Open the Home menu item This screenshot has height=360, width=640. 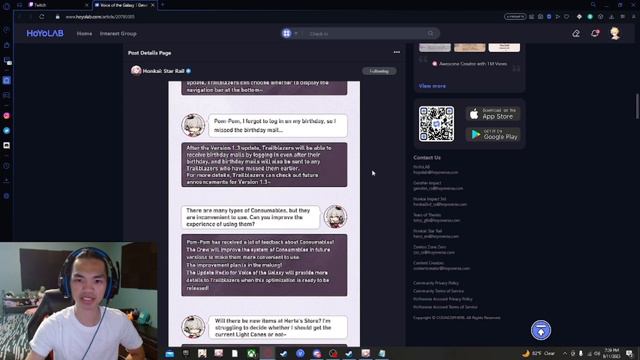[84, 33]
